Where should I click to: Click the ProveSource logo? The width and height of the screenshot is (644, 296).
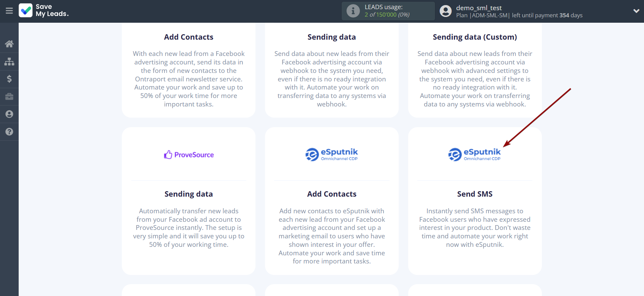point(189,155)
